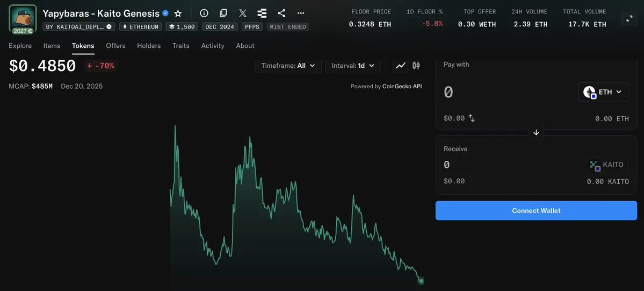Screen dimensions: 644x291
Task: Favorite the collection with the star icon
Action: [178, 13]
